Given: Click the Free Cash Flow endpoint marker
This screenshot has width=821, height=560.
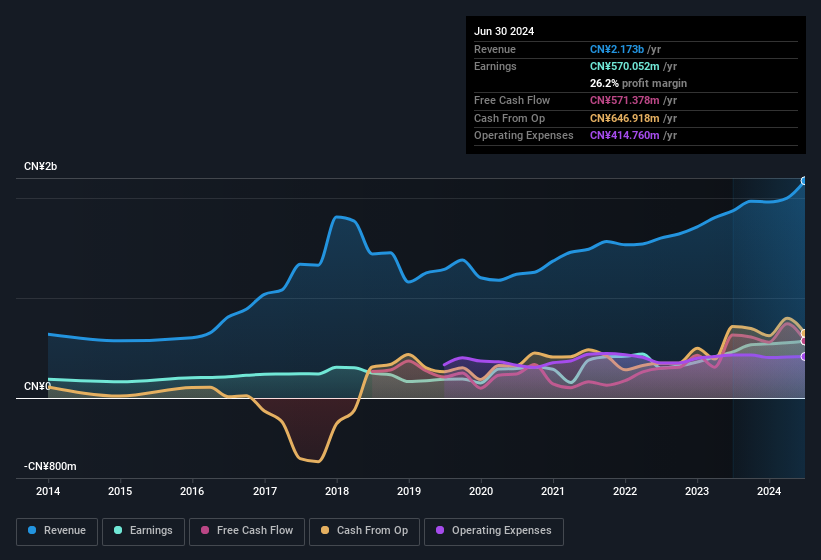Looking at the screenshot, I should (x=804, y=341).
